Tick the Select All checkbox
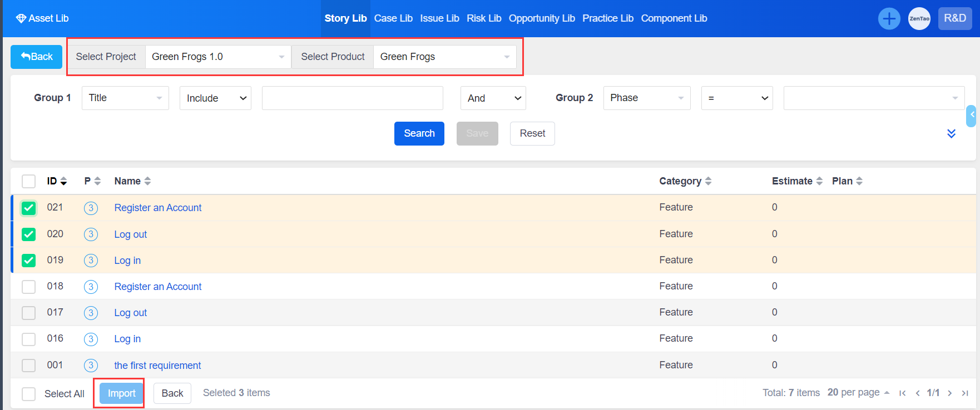Image resolution: width=980 pixels, height=410 pixels. [x=28, y=394]
